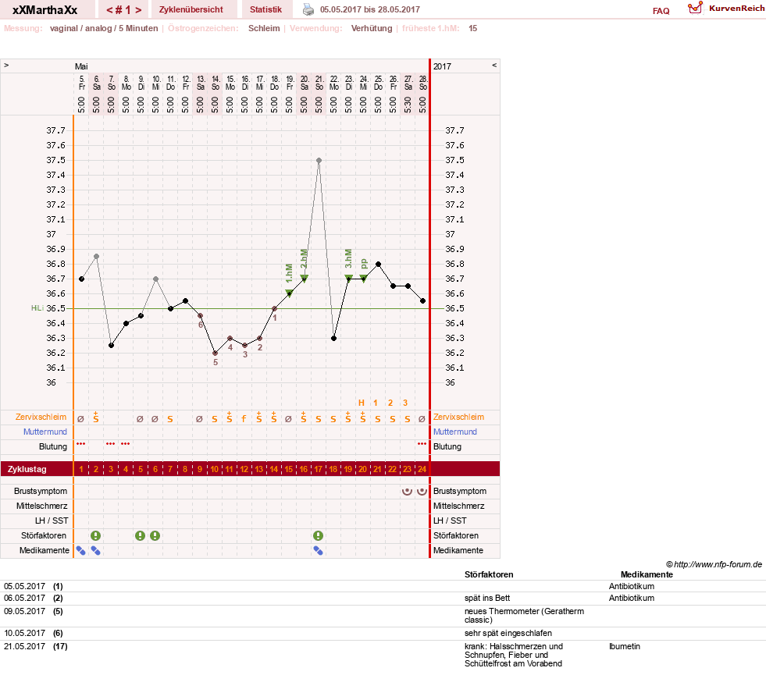Open the Zyklenübersicht tab

pyautogui.click(x=191, y=9)
